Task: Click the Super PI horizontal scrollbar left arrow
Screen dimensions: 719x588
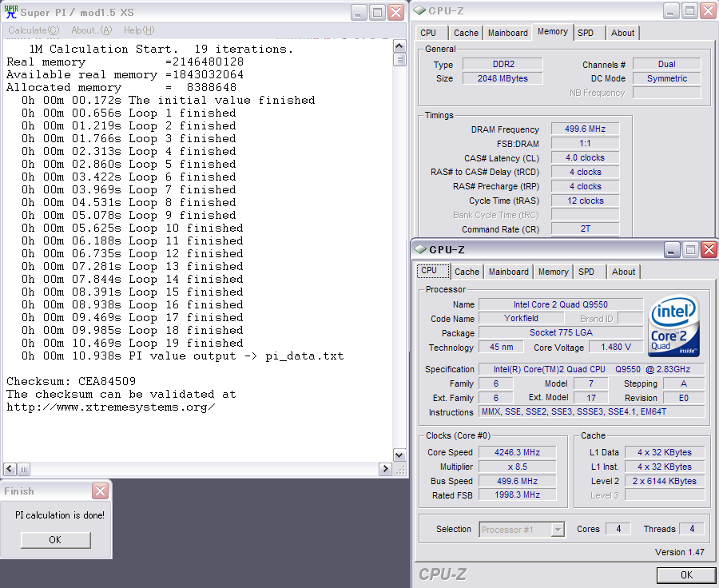Action: 10,469
